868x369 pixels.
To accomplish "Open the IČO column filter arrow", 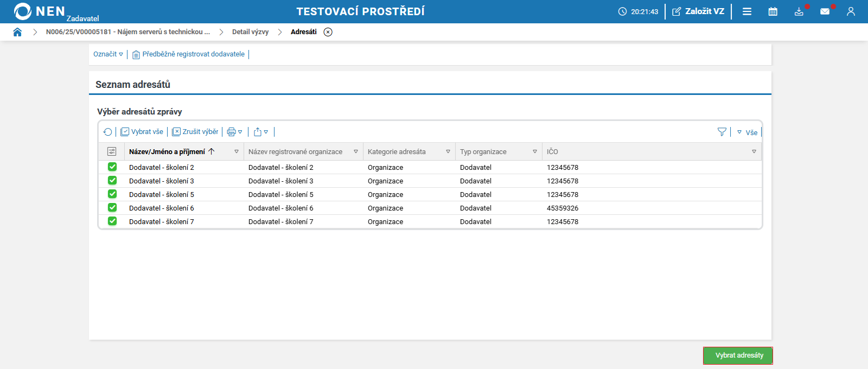I will click(x=754, y=152).
